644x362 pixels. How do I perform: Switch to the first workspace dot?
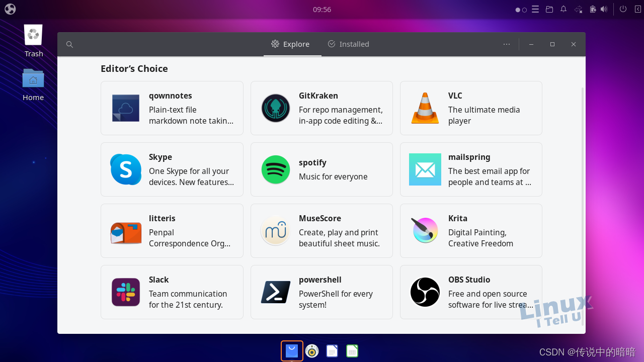(x=518, y=10)
